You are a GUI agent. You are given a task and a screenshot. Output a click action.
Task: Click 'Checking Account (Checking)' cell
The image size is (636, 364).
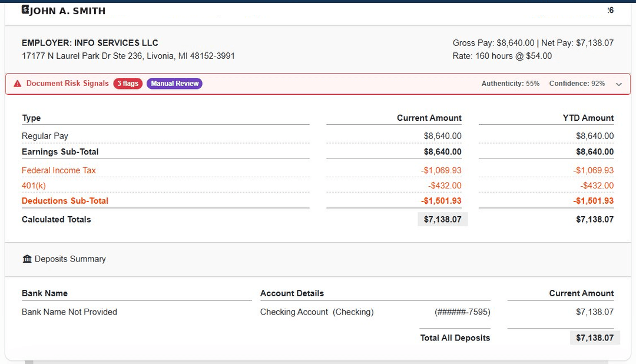click(x=317, y=312)
